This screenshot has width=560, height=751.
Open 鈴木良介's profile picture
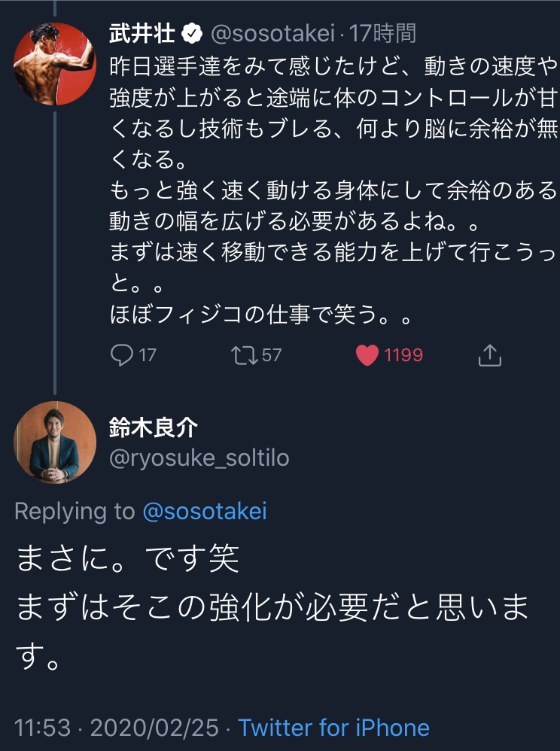pyautogui.click(x=55, y=442)
